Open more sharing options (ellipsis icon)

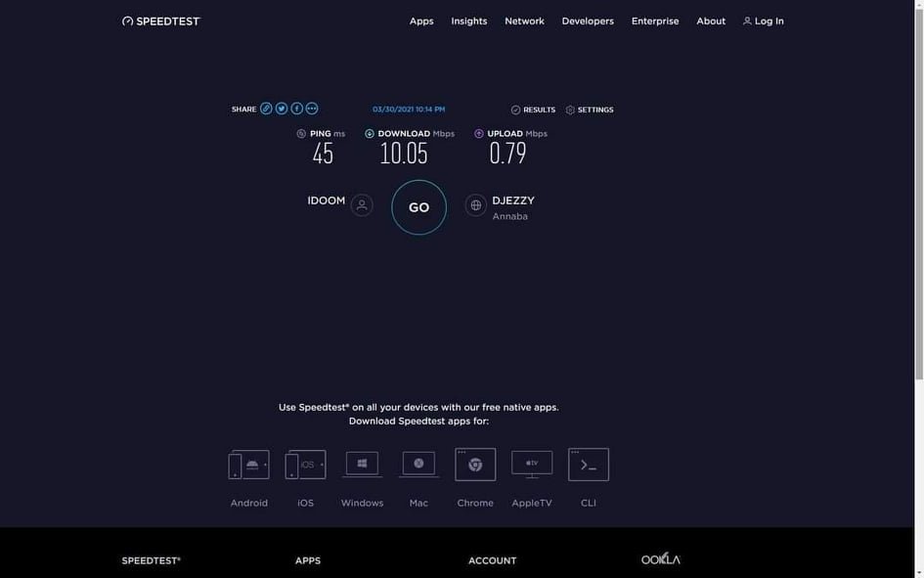(312, 109)
